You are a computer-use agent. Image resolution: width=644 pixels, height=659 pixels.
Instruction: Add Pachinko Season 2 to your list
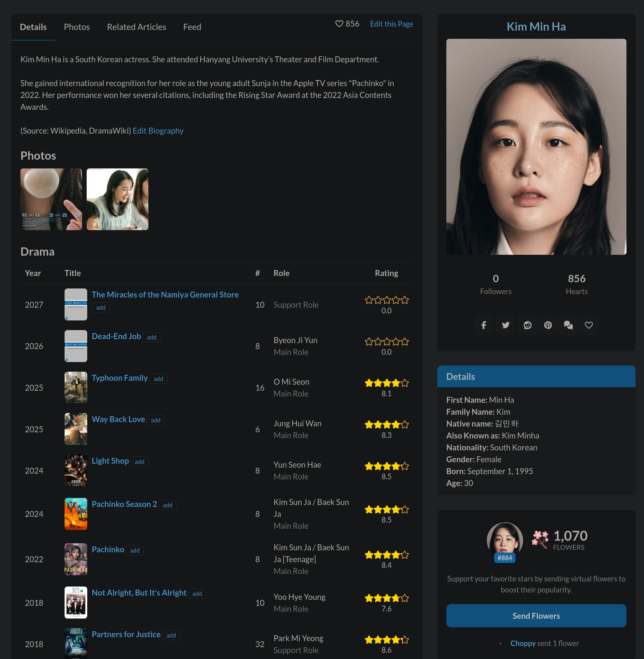[x=167, y=505]
